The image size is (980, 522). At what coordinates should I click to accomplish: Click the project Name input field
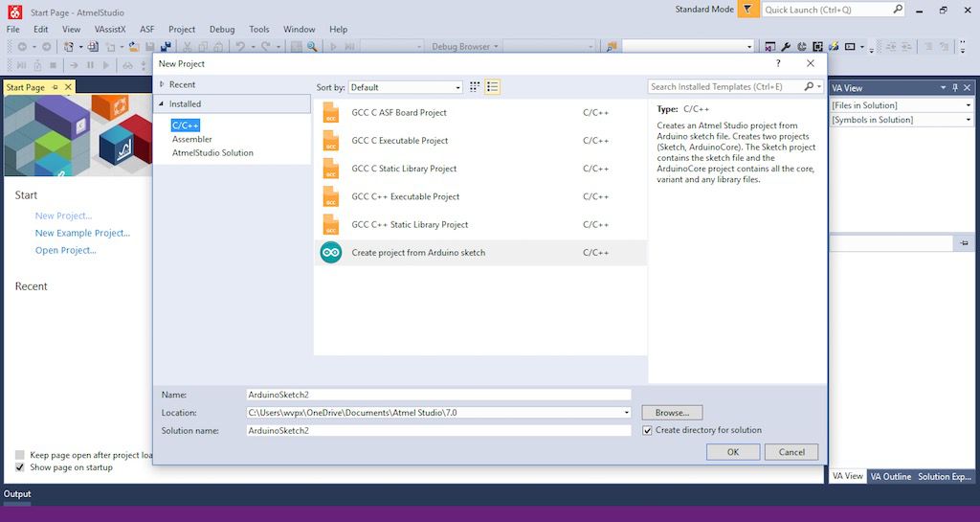tap(438, 395)
